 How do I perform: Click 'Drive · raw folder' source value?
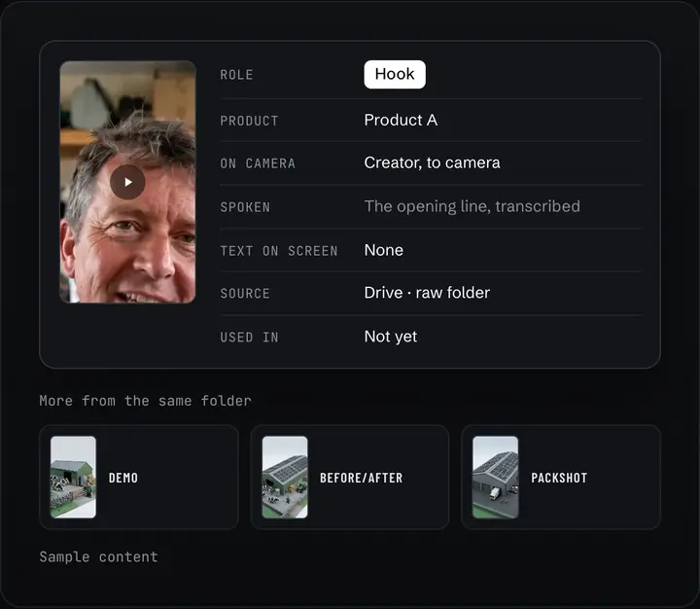coord(427,293)
